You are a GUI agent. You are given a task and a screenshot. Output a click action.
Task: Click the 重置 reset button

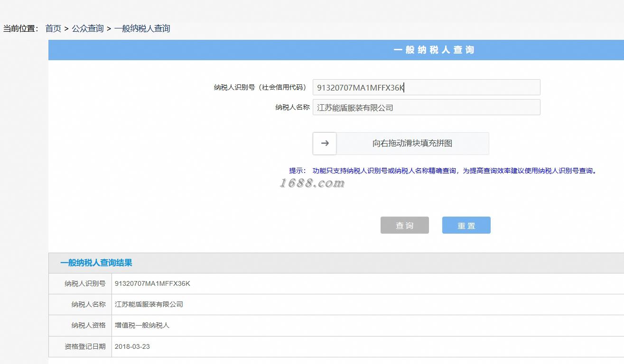coord(466,225)
